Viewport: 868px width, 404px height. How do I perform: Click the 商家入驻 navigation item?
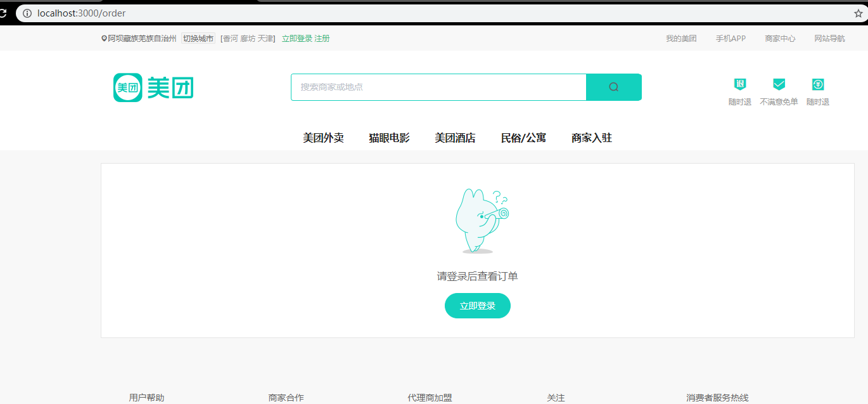[x=590, y=138]
